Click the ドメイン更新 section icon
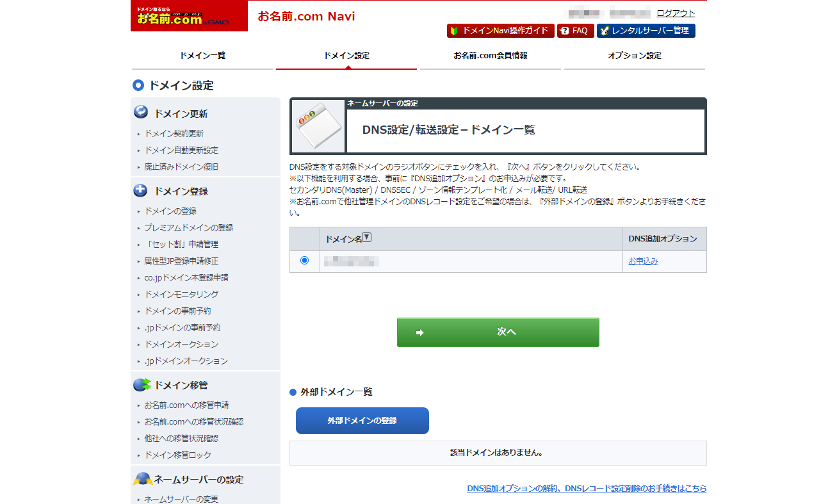The image size is (837, 504). pos(141,113)
